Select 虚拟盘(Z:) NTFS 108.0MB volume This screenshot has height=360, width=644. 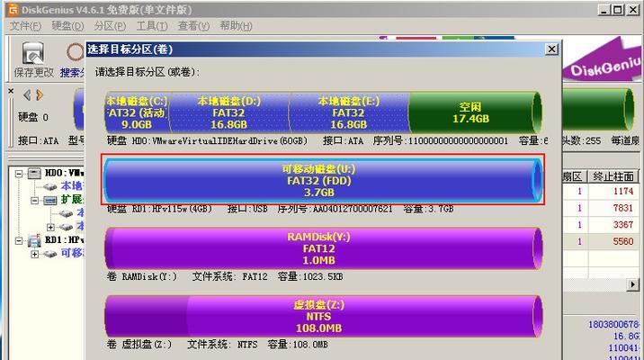323,316
